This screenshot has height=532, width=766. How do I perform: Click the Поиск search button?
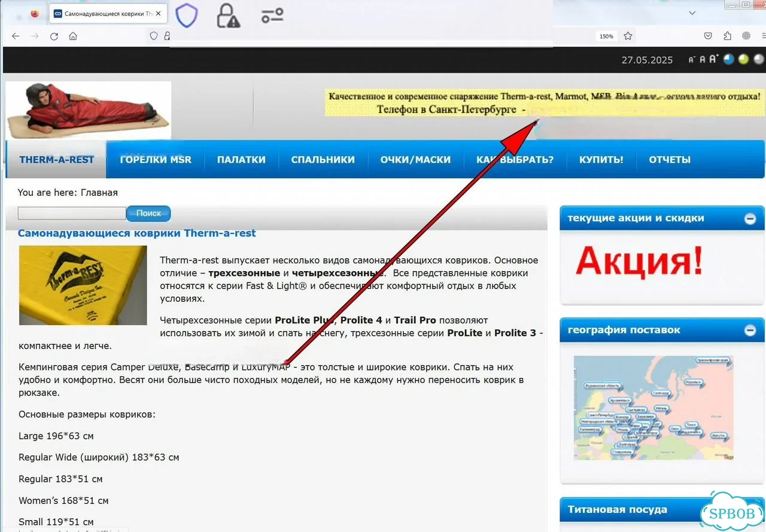pos(148,213)
